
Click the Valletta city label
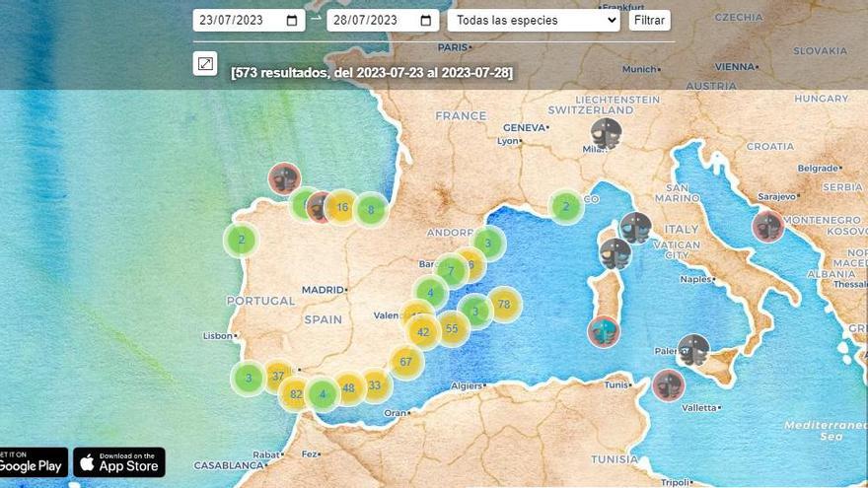(x=699, y=408)
